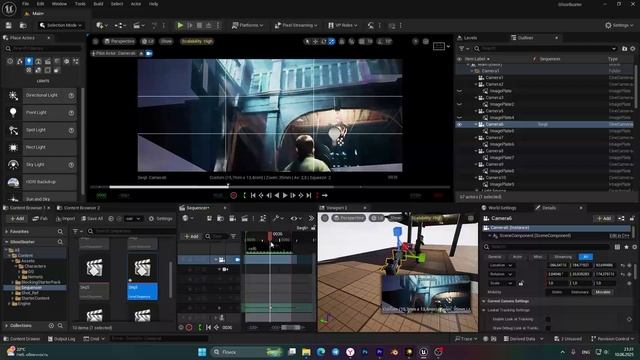Click the Add button in the Content Browser
Viewport: 640px width, 360px height.
click(x=17, y=219)
